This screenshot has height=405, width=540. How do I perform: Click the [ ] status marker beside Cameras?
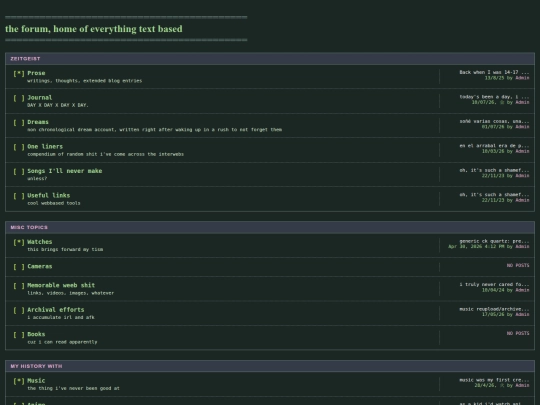[x=19, y=267]
